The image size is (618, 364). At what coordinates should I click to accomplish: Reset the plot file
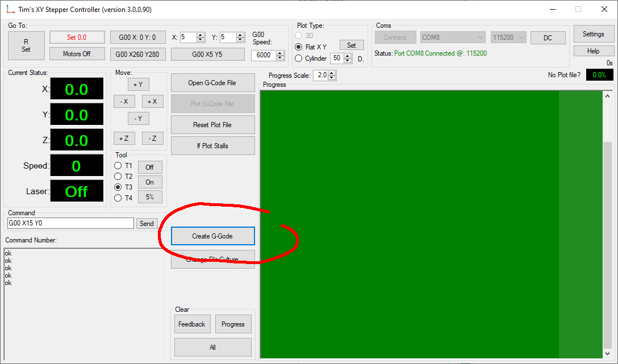click(212, 124)
